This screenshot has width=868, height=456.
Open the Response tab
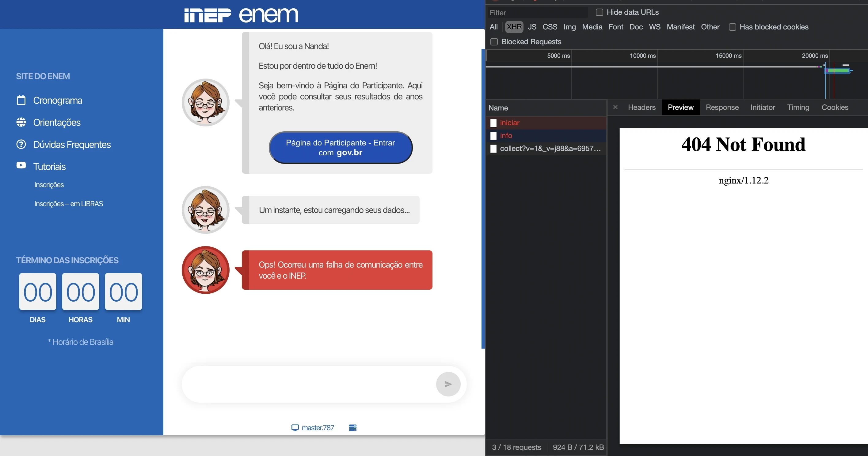pos(722,107)
